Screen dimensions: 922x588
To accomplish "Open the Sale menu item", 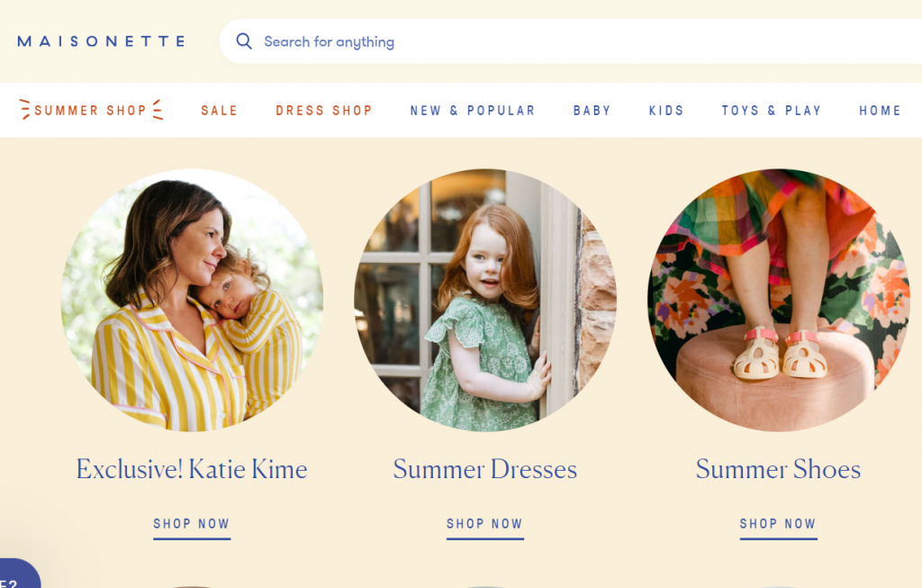I will pyautogui.click(x=219, y=111).
